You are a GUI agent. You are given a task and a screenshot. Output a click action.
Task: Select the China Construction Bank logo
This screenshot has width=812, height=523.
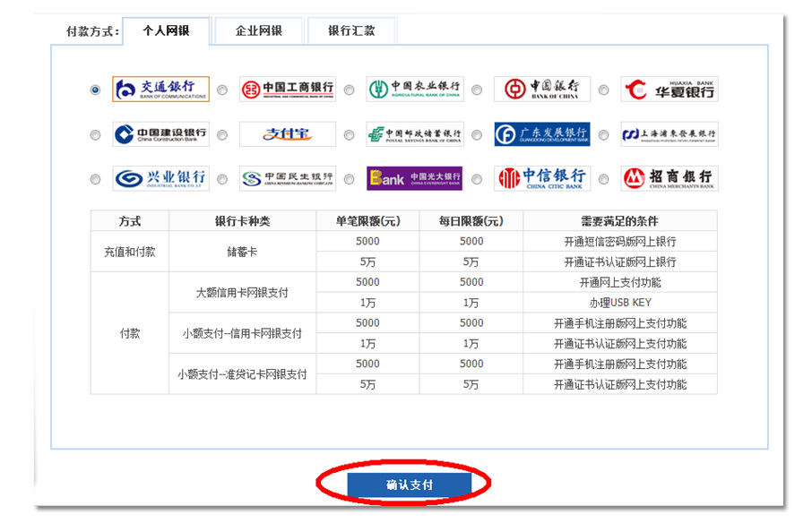pyautogui.click(x=160, y=134)
